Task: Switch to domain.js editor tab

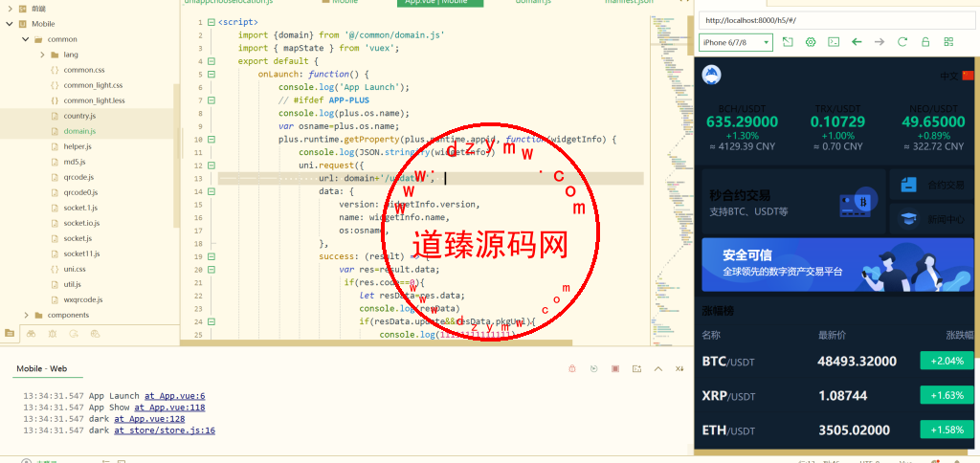Action: coord(533,3)
